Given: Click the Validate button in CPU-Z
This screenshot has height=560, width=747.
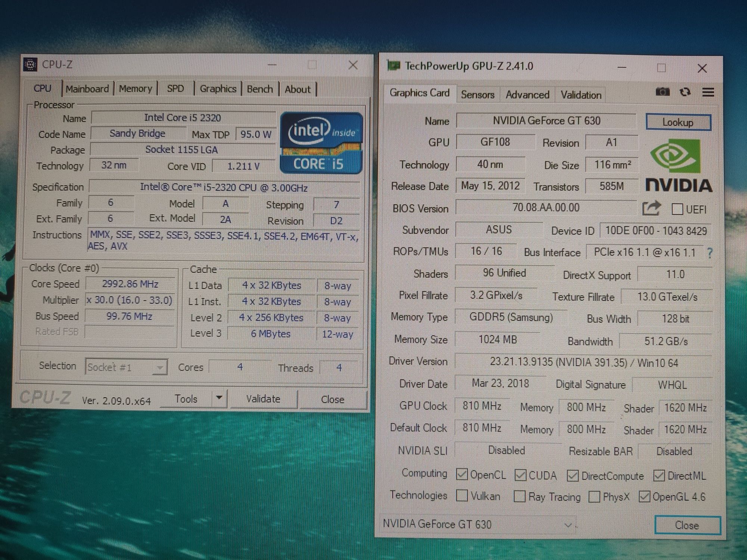Looking at the screenshot, I should click(x=263, y=399).
